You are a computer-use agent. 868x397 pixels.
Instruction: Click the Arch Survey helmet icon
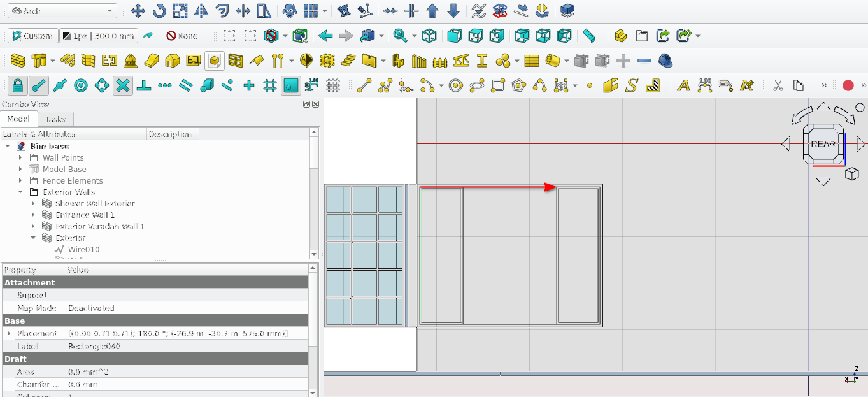click(665, 61)
